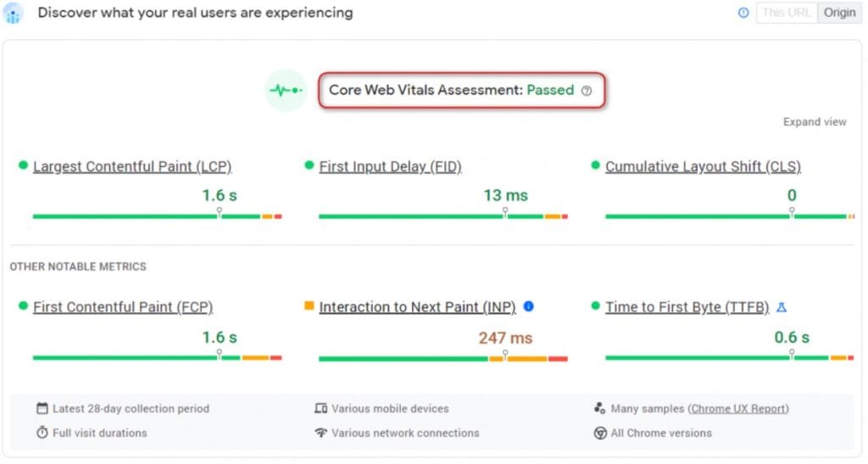Image resolution: width=868 pixels, height=464 pixels.
Task: Open Largest Contentful Paint (LCP) details
Action: point(132,166)
